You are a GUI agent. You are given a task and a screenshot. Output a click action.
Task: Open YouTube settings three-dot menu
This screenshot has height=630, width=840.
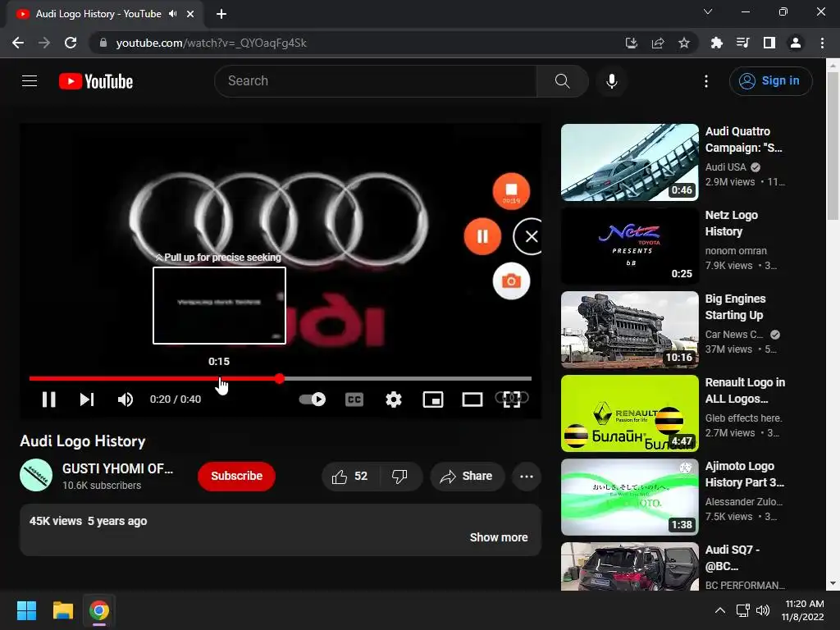tap(706, 81)
